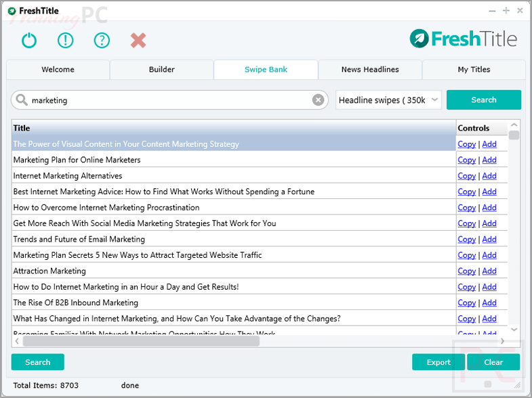Click the FreshTitle logo at top right

coord(464,39)
